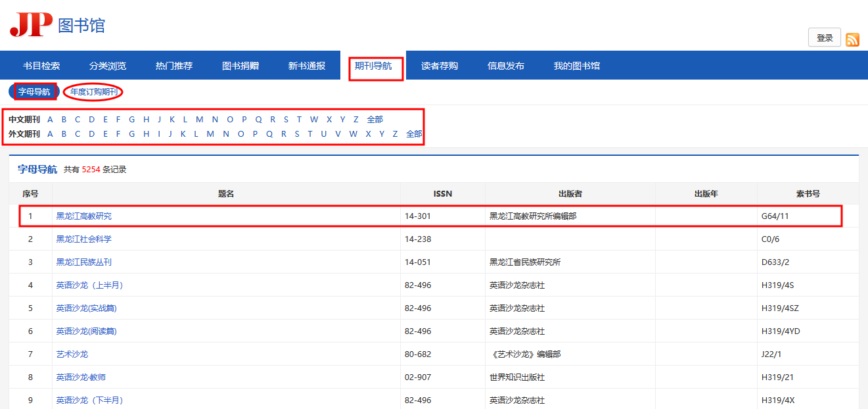The height and width of the screenshot is (409, 868).
Task: Open journal 黑龙江高教研究
Action: coord(84,216)
